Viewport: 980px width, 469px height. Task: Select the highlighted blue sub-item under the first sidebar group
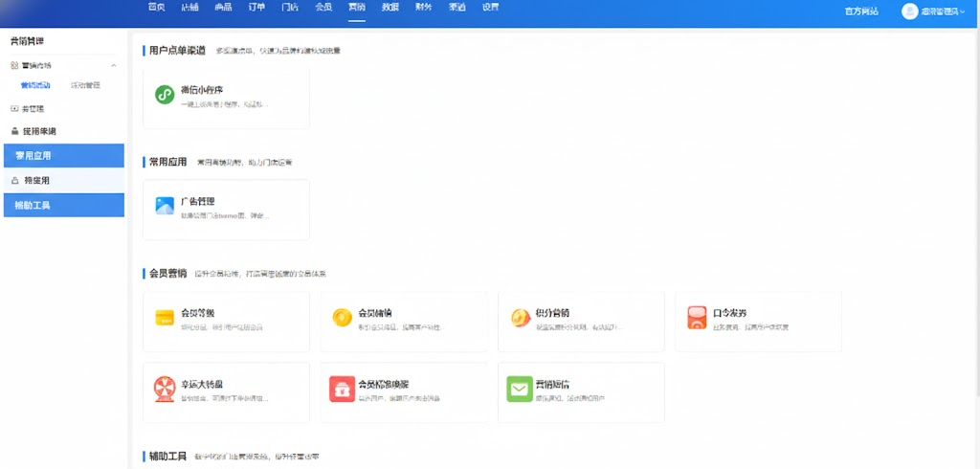click(35, 86)
